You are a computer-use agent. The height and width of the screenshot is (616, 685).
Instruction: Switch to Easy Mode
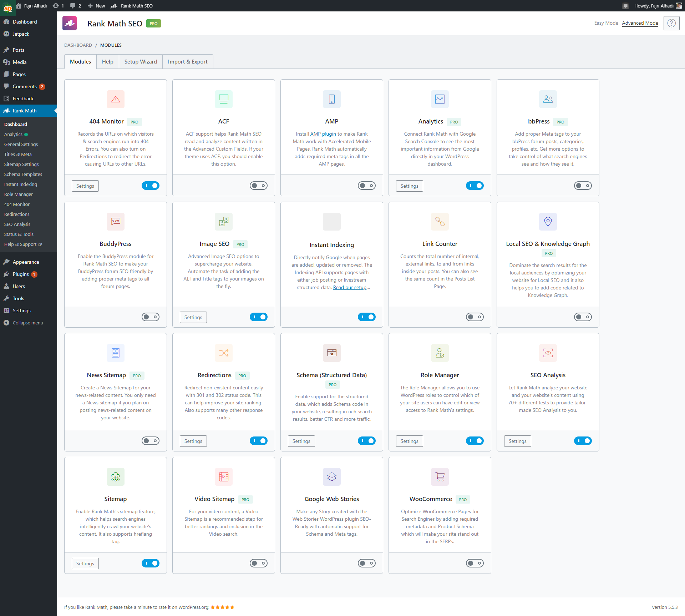pos(606,23)
